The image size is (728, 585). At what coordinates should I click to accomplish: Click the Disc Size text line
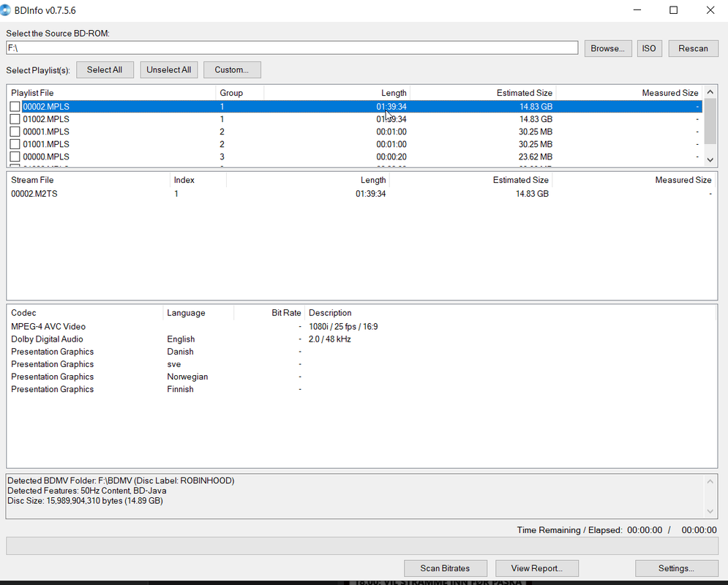85,501
